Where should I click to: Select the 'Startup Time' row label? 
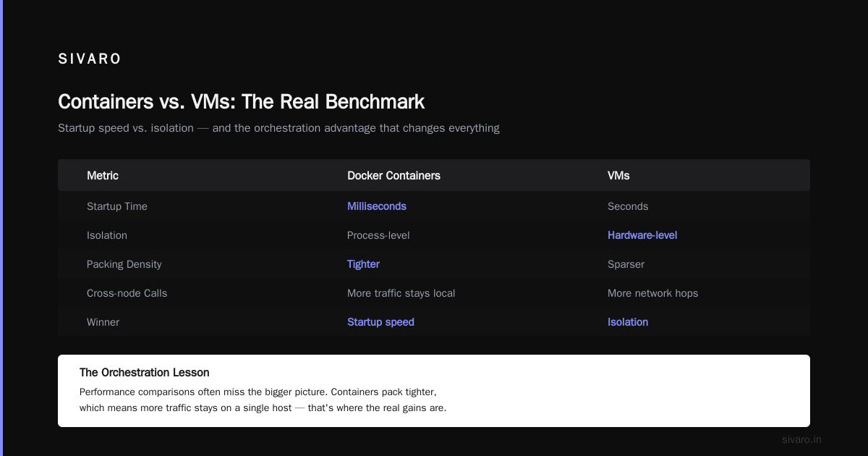tap(117, 206)
